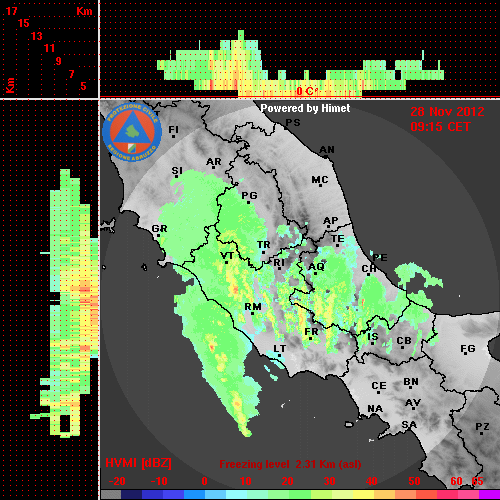Click the '7' km altitude label

pos(71,74)
